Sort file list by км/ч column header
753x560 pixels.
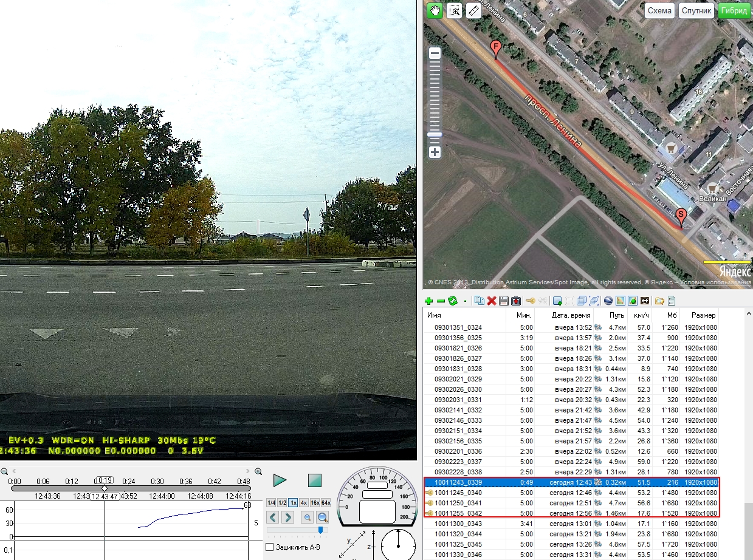tap(642, 315)
